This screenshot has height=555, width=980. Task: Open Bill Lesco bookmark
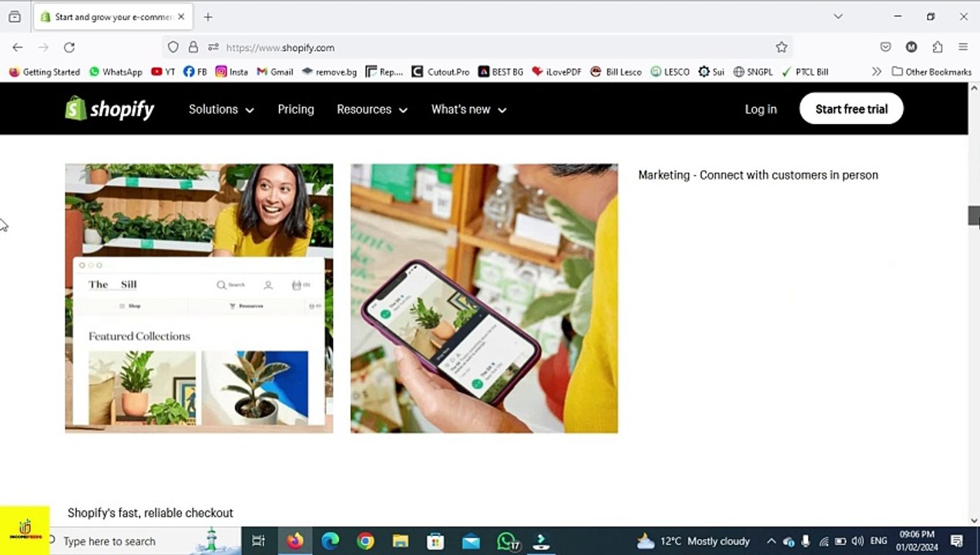616,72
